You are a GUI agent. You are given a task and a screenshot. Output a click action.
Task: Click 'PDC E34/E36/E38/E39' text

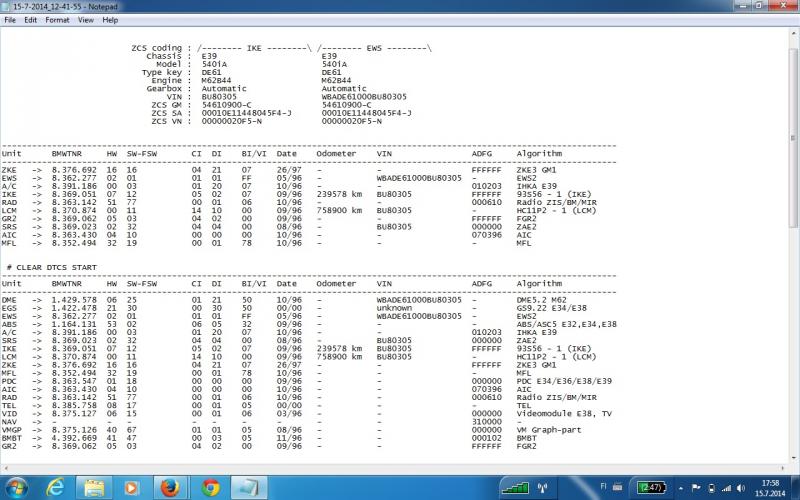[564, 381]
